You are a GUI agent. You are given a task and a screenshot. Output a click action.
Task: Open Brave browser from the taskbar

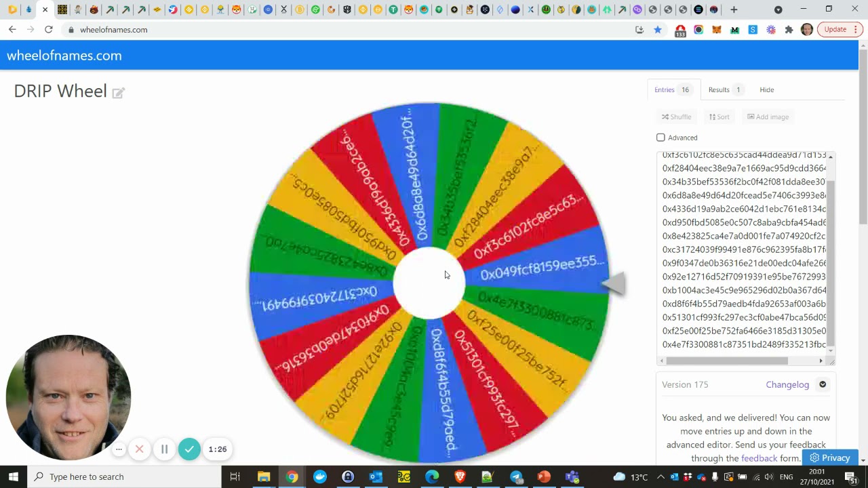pyautogui.click(x=460, y=476)
